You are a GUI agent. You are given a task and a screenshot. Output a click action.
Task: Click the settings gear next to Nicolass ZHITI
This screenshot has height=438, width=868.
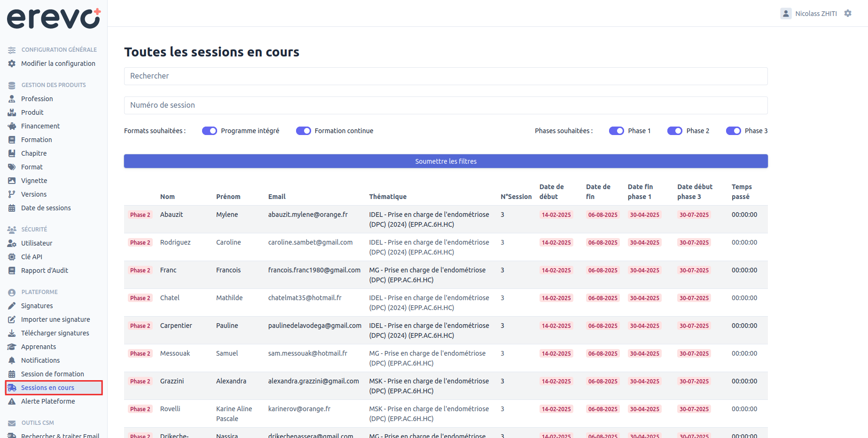[848, 14]
